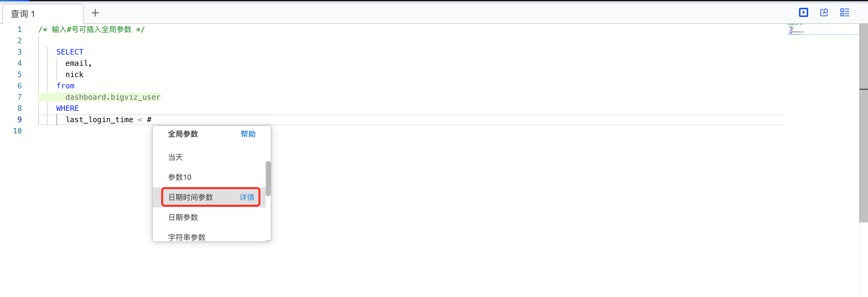Pick 日期时间参数 from the parameter list
Screen dimensions: 868x297
click(191, 197)
